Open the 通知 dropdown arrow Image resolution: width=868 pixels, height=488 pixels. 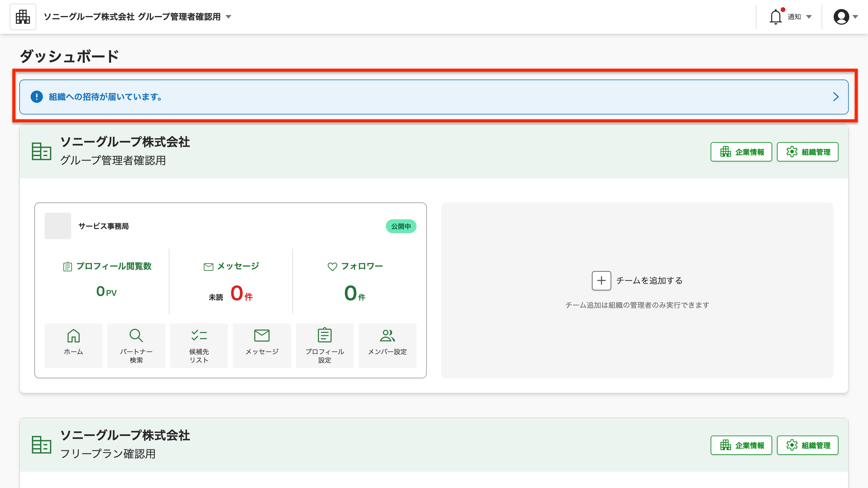(x=809, y=17)
